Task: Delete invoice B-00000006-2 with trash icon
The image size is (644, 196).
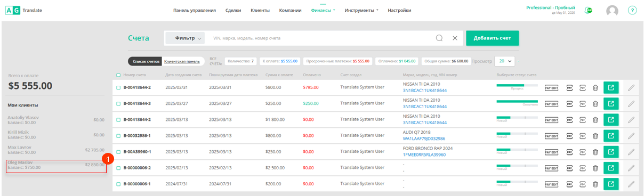Action: [595, 168]
